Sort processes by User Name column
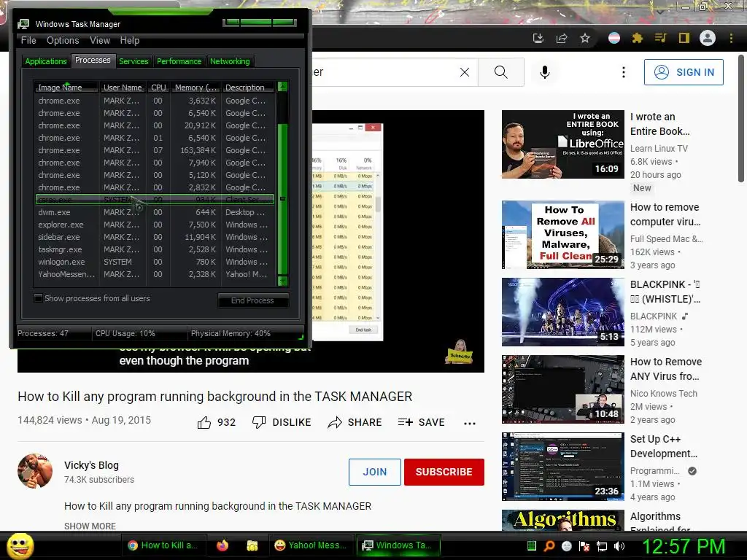This screenshot has width=747, height=560. (x=123, y=87)
